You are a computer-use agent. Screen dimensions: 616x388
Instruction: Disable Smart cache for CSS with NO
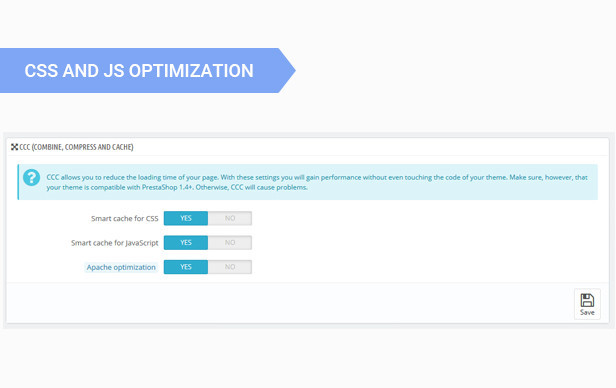click(230, 218)
